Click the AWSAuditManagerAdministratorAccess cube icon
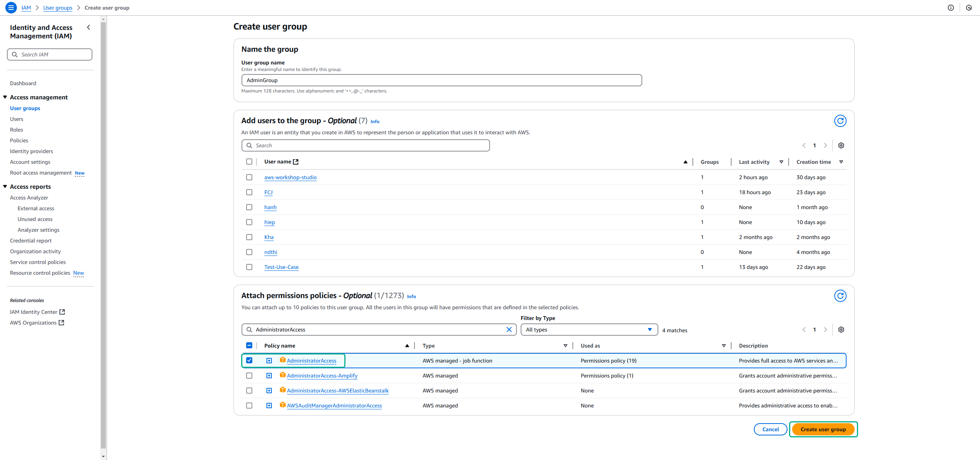 283,405
